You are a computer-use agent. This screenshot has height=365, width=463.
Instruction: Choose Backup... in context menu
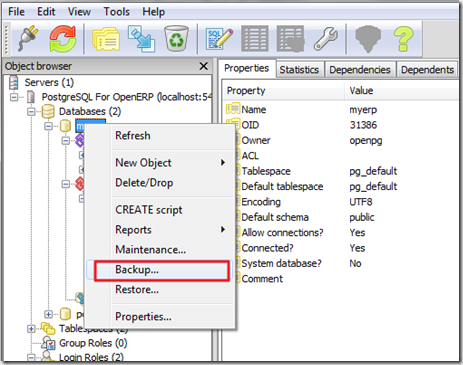[x=160, y=270]
